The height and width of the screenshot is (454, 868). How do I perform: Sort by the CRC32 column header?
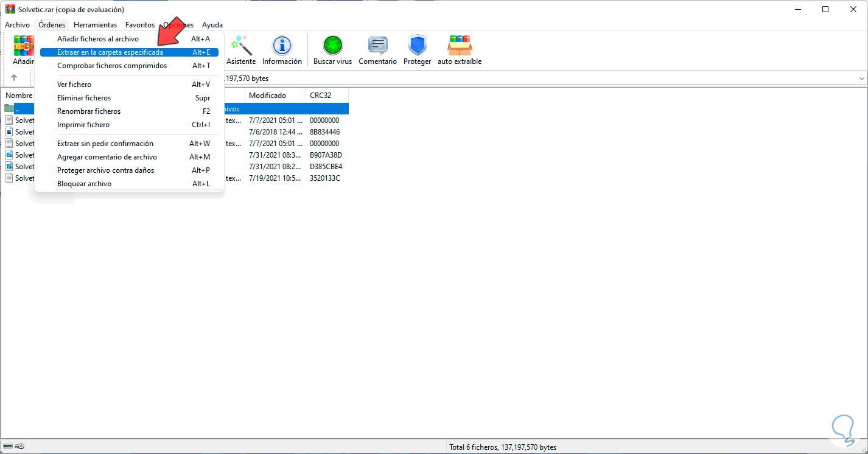pos(327,96)
